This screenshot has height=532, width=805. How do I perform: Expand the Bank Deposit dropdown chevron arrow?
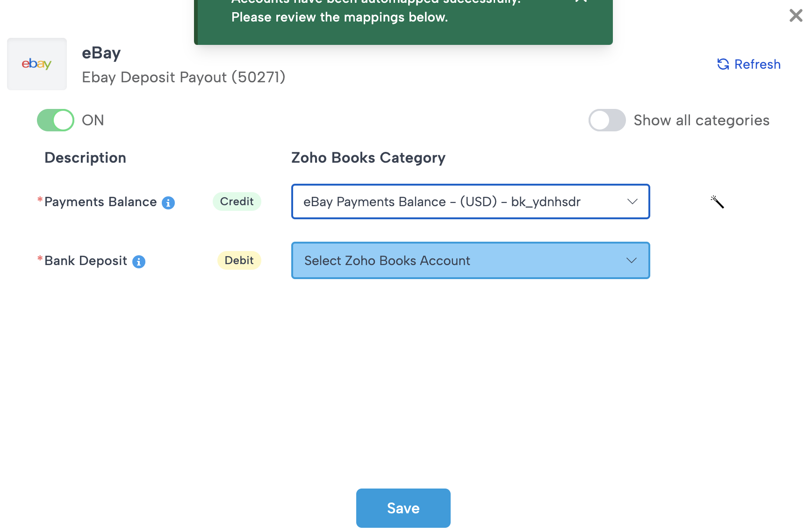coord(632,260)
